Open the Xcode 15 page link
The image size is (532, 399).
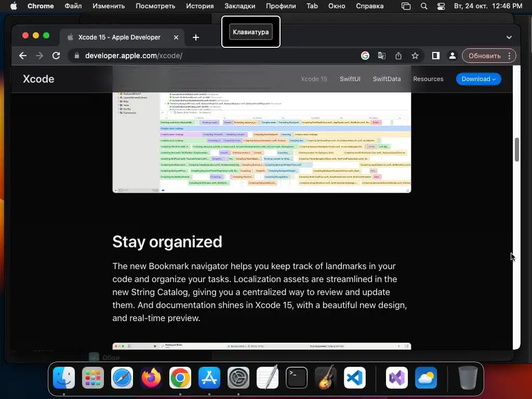[314, 79]
